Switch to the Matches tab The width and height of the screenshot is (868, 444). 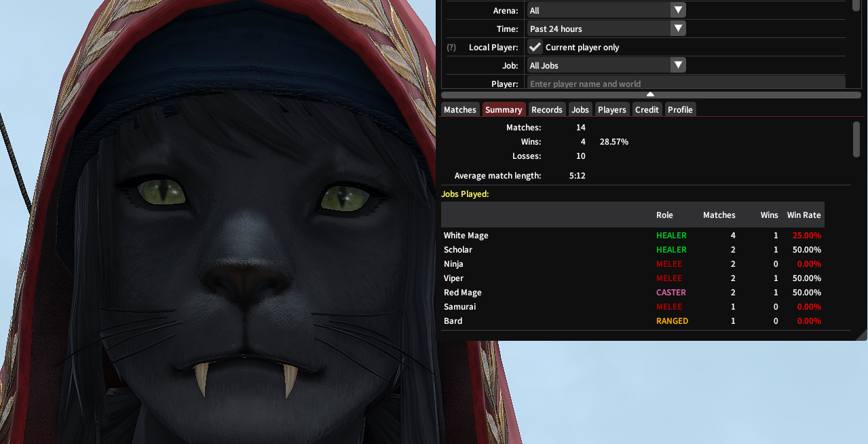pos(460,109)
